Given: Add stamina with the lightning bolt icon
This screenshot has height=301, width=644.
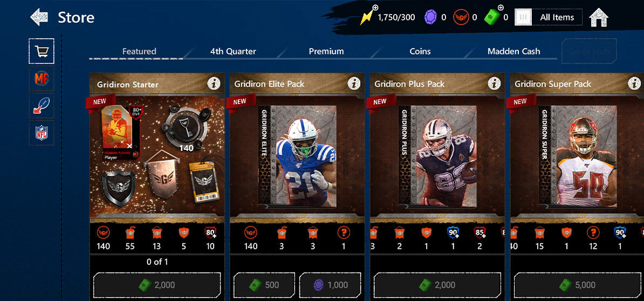Looking at the screenshot, I should [x=368, y=16].
